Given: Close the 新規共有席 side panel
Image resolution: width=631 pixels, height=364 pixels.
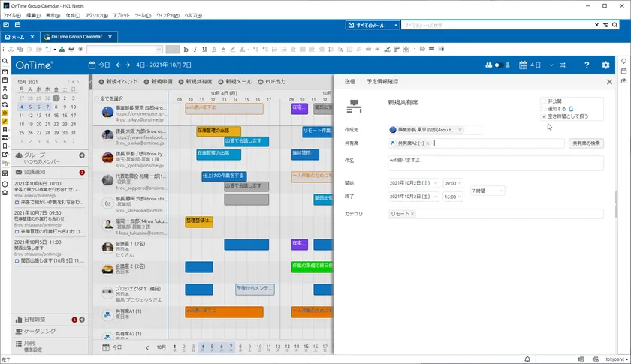Looking at the screenshot, I should pos(609,81).
